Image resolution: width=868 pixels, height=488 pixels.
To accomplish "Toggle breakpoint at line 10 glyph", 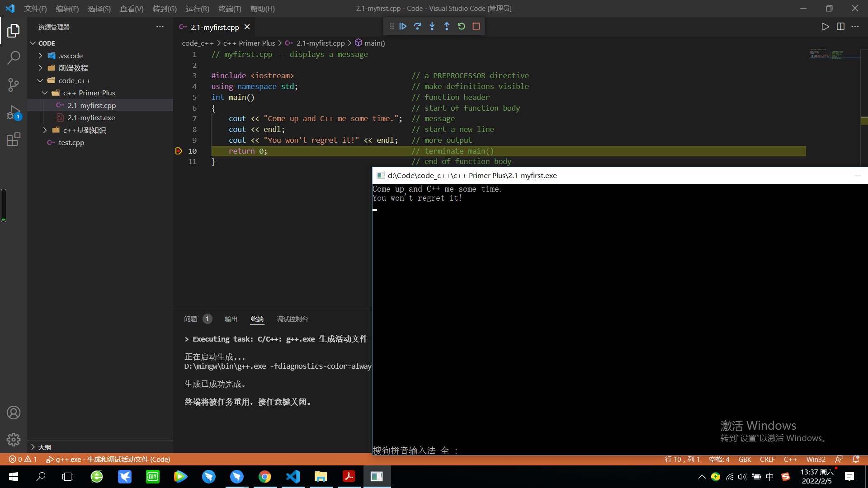I will tap(179, 151).
